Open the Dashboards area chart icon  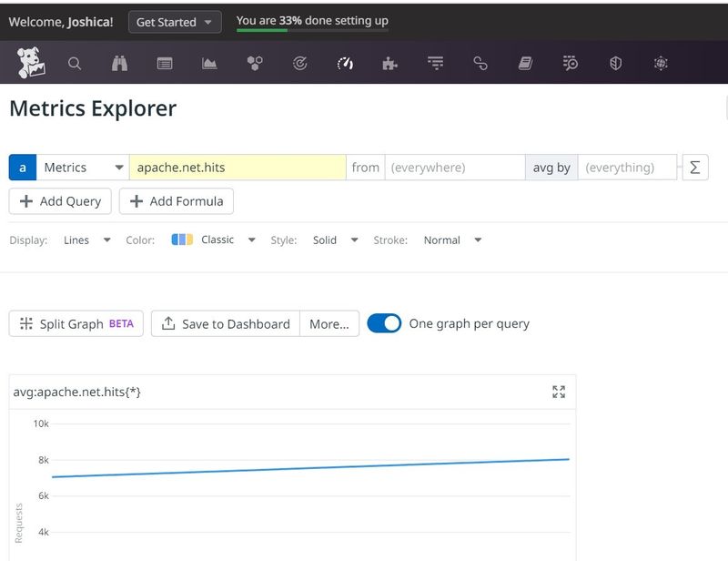coord(209,63)
